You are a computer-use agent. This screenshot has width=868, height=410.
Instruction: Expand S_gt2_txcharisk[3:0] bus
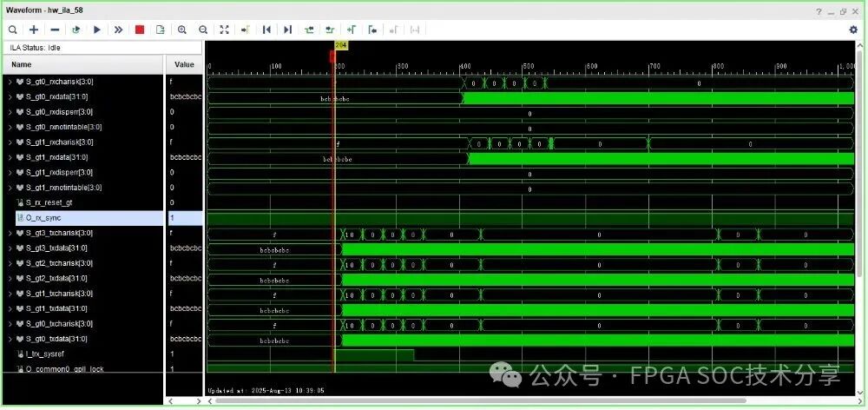pyautogui.click(x=10, y=263)
